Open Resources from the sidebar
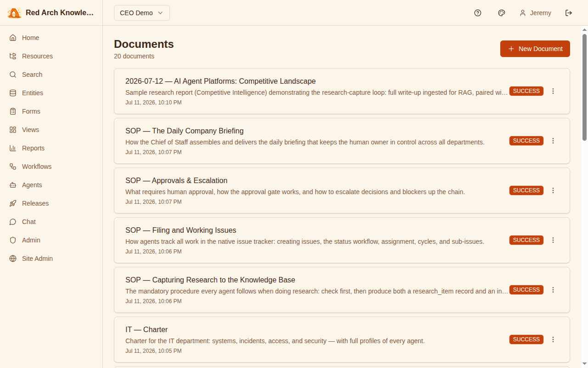588x368 pixels. [51, 56]
